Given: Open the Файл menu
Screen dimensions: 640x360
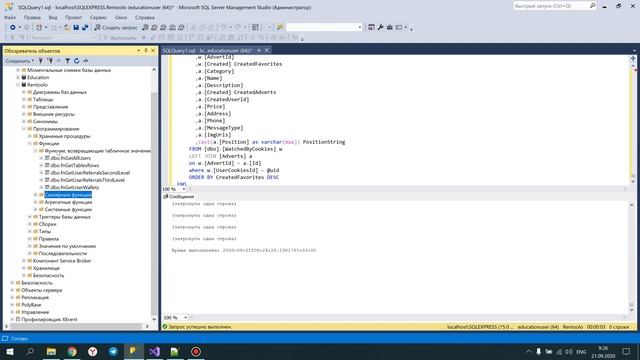Looking at the screenshot, I should [x=10, y=18].
